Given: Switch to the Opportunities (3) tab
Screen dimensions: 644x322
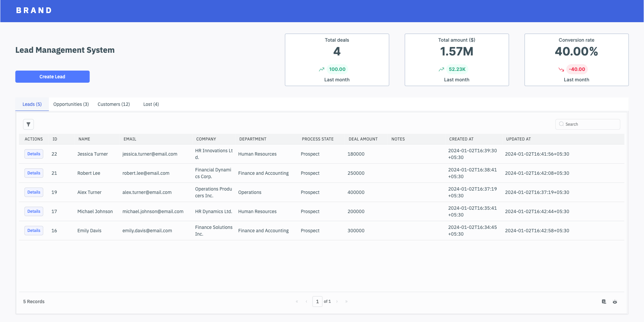Looking at the screenshot, I should click(x=71, y=104).
